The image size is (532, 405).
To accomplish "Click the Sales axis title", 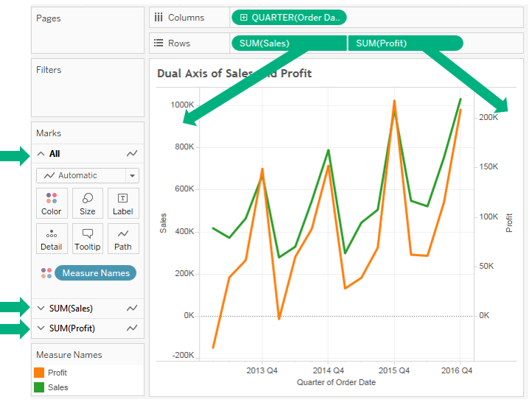I will tap(163, 223).
